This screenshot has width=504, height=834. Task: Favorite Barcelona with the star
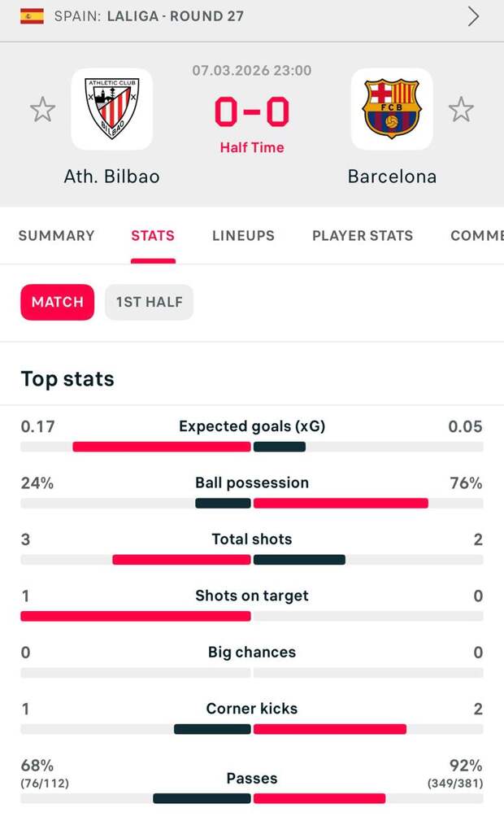click(461, 109)
